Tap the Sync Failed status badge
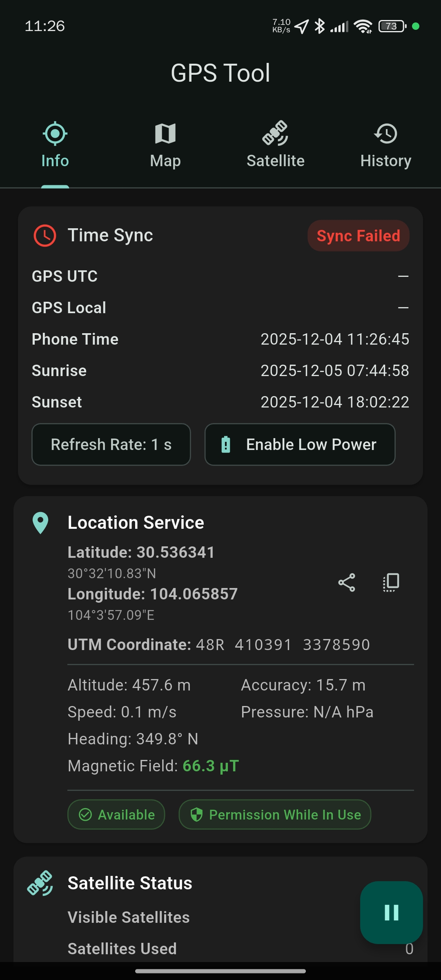Image resolution: width=441 pixels, height=980 pixels. pos(358,236)
